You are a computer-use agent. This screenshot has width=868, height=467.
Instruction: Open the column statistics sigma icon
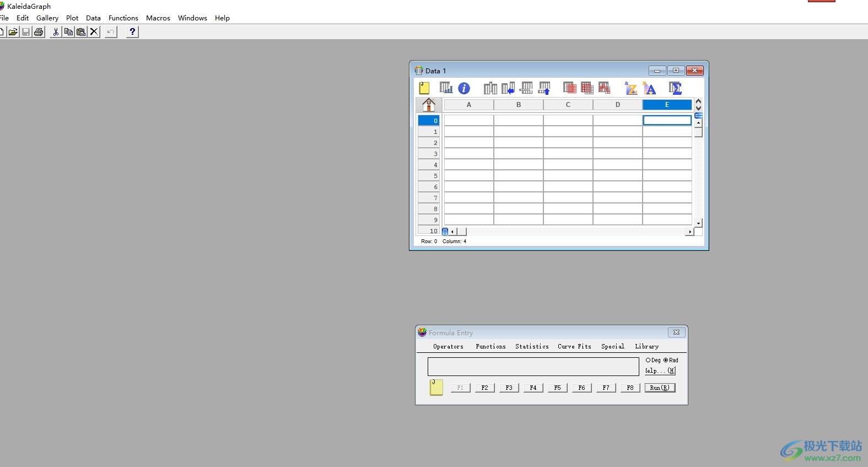coord(675,88)
